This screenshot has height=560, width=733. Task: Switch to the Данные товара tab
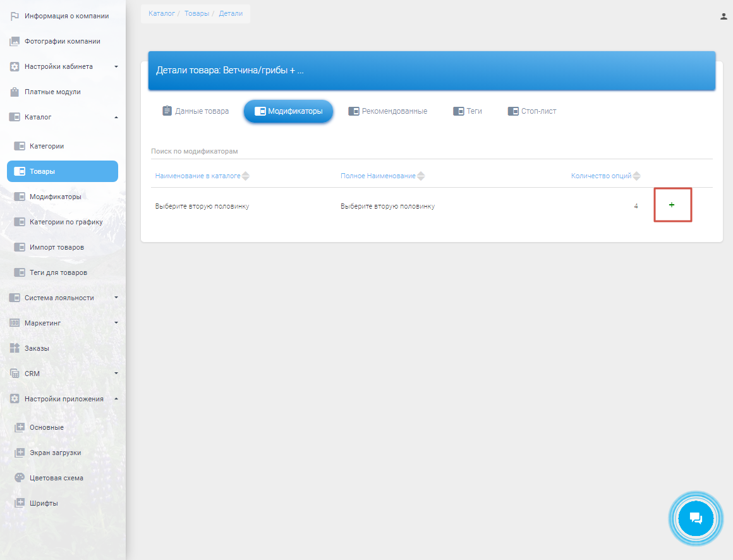point(195,111)
